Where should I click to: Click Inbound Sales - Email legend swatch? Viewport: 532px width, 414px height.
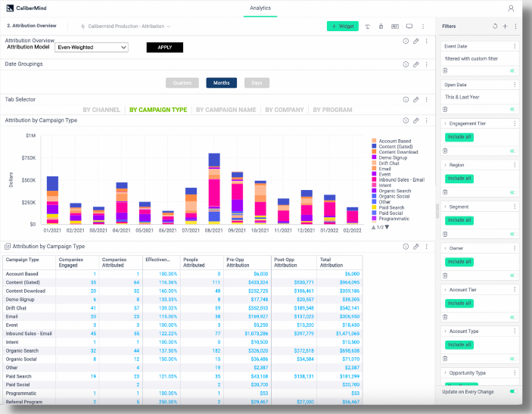click(374, 179)
